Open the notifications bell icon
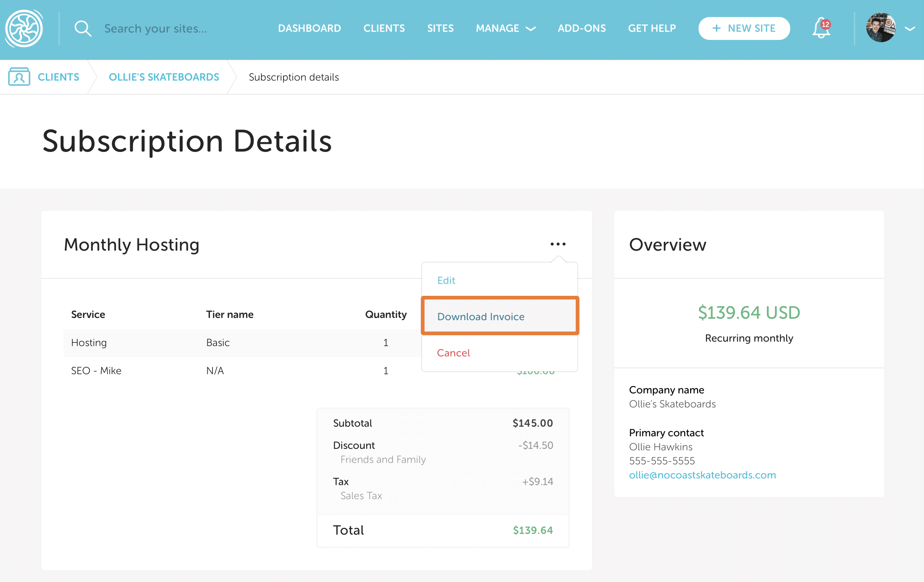 click(x=821, y=29)
